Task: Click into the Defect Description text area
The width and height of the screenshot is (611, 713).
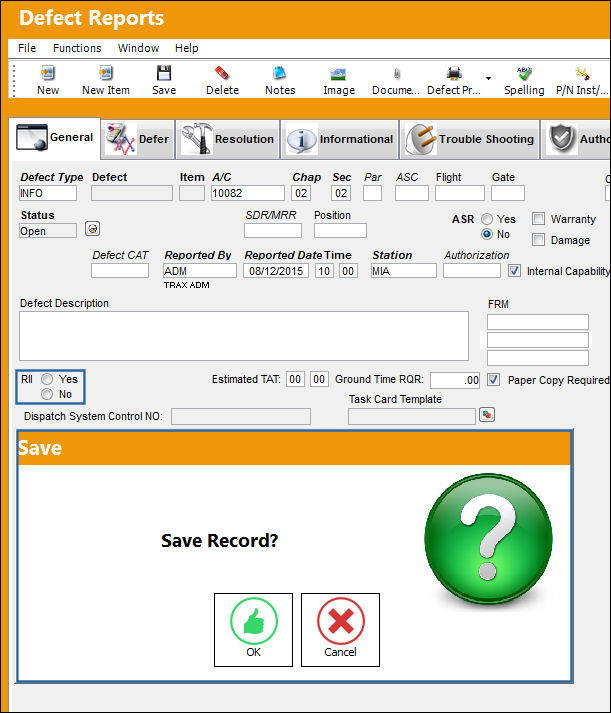Action: 244,336
